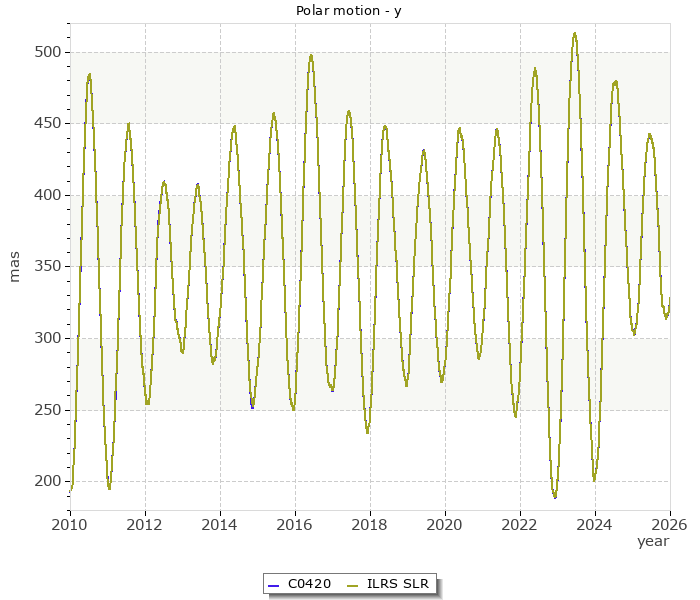Click the 2022 tick on the x-axis
Image resolution: width=700 pixels, height=600 pixels.
pos(520,523)
